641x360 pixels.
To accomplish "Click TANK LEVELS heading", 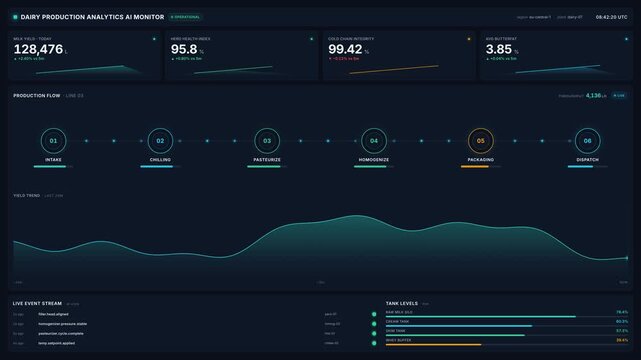I will [401, 304].
